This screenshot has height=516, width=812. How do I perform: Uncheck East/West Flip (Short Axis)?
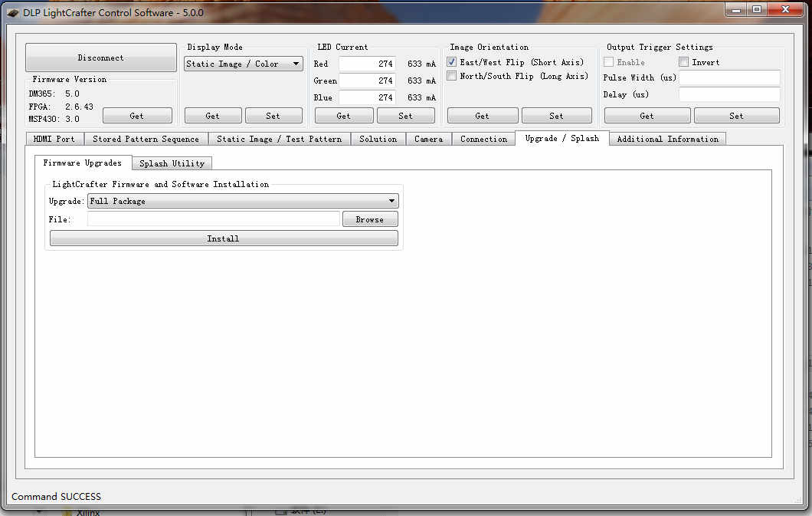point(451,62)
